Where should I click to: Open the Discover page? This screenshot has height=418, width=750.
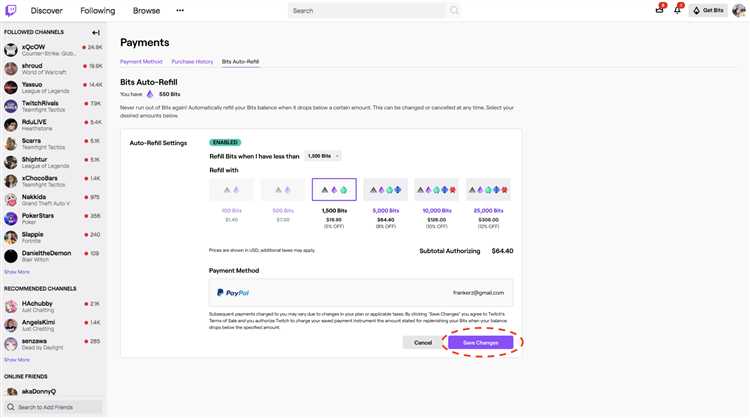pyautogui.click(x=46, y=11)
